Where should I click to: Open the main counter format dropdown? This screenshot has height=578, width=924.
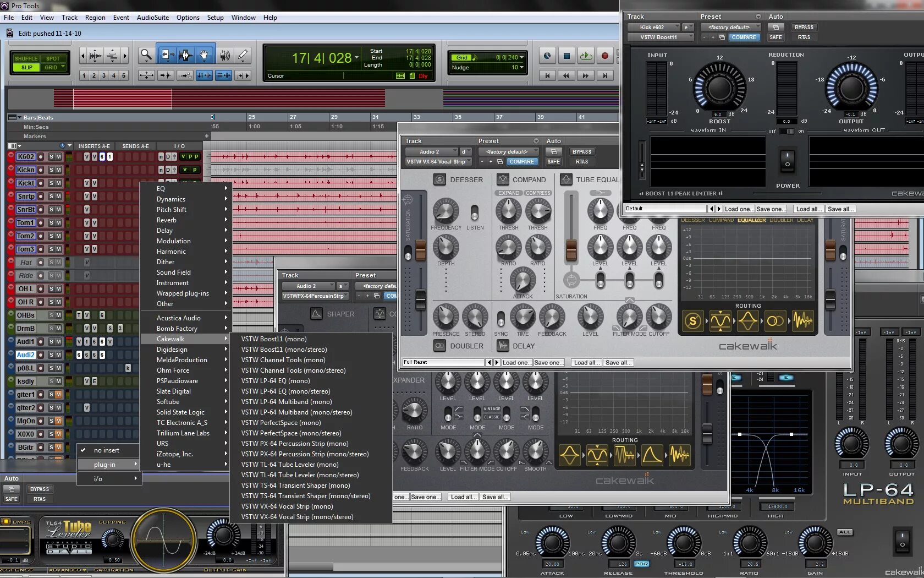pos(356,58)
